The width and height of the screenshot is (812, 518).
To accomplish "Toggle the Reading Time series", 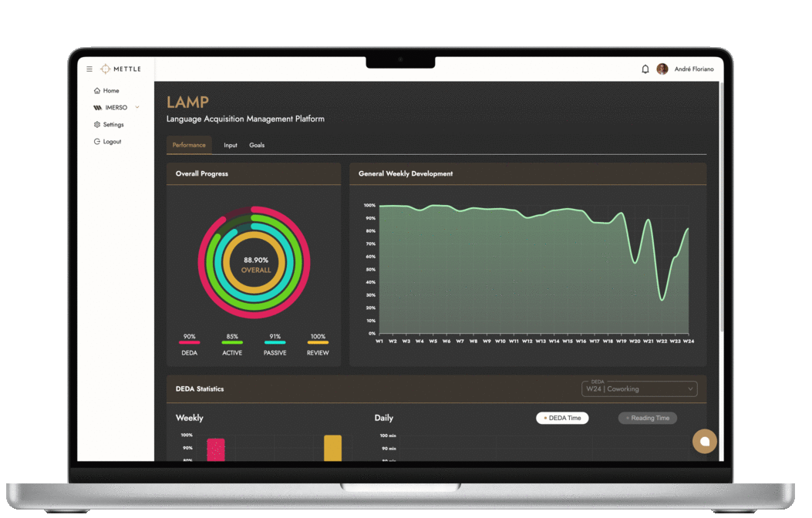I will tap(648, 418).
